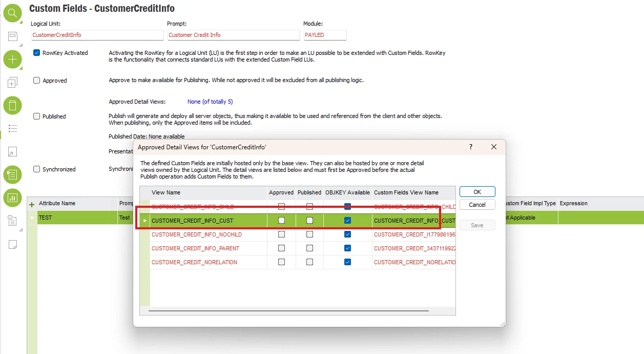This screenshot has height=354, width=644.
Task: Click the Prompt field 'Customer Credit Info'
Action: click(x=233, y=35)
